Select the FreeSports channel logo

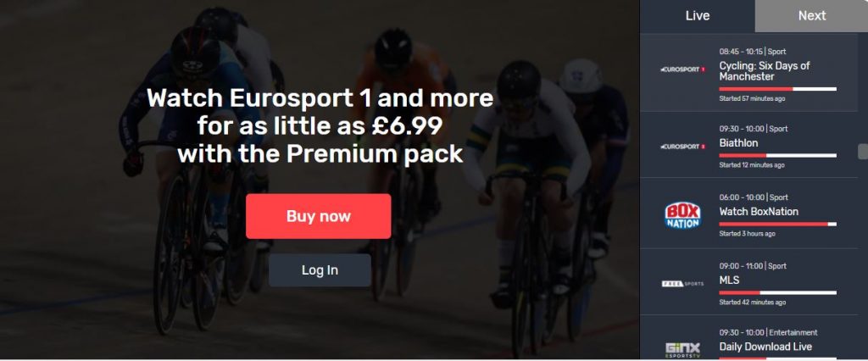682,284
